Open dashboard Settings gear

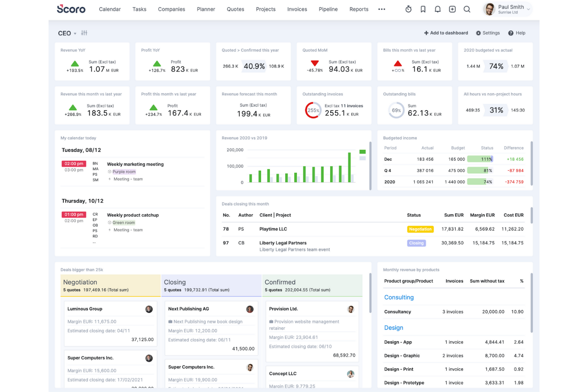[x=488, y=33]
